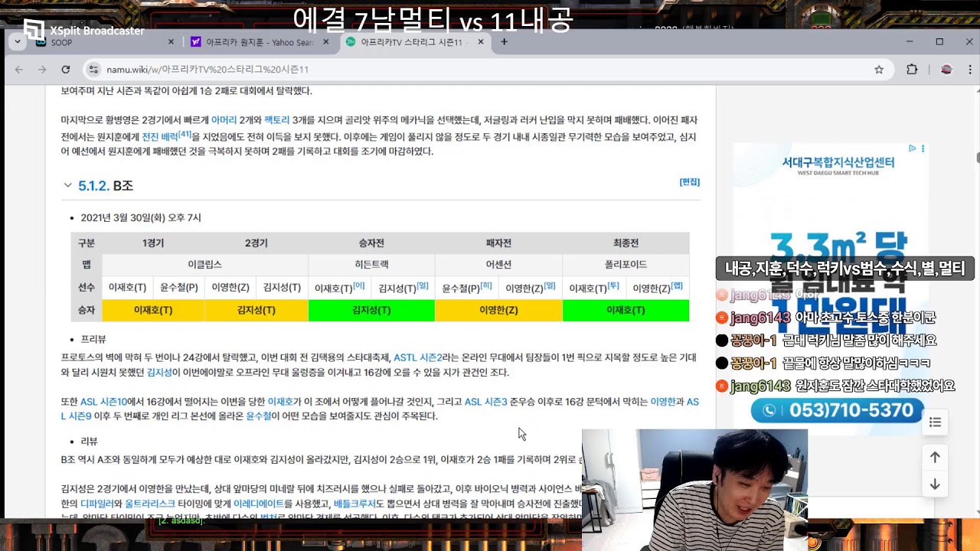Click the 어센션 map cell

(498, 265)
